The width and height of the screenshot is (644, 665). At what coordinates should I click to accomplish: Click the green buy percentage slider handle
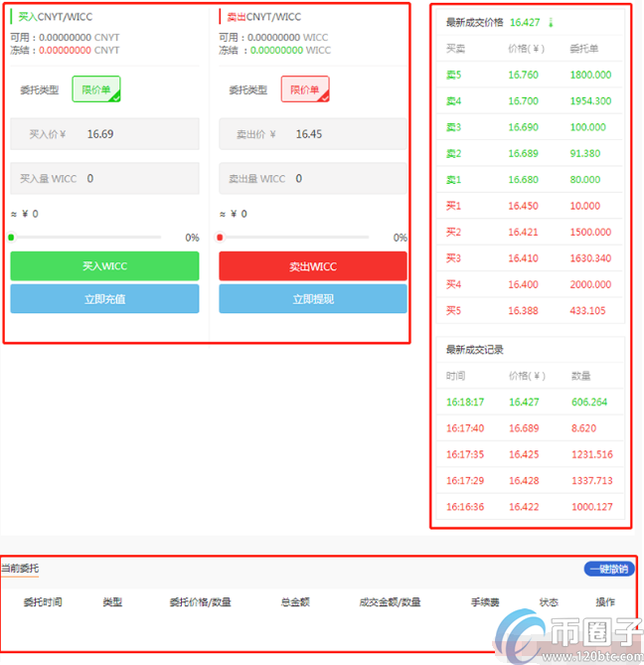(x=12, y=238)
